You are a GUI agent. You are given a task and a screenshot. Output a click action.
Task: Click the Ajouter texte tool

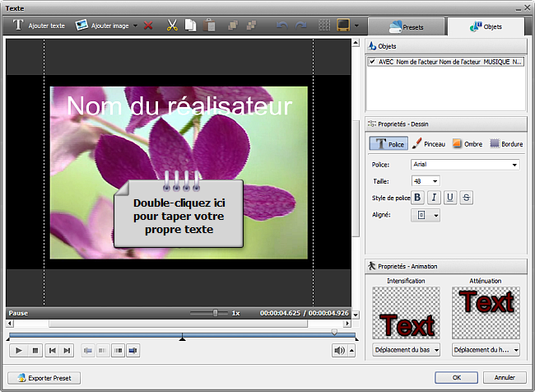39,26
